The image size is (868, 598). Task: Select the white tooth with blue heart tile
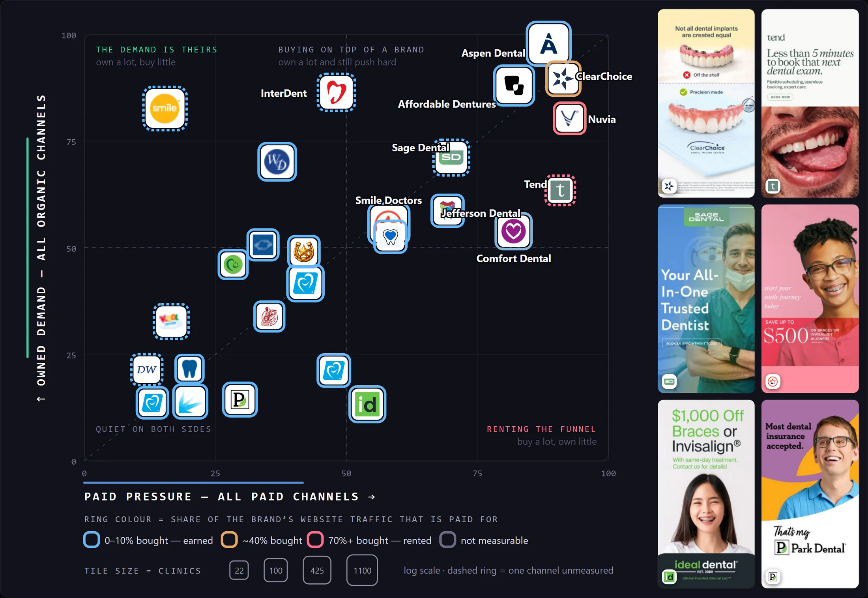(390, 236)
